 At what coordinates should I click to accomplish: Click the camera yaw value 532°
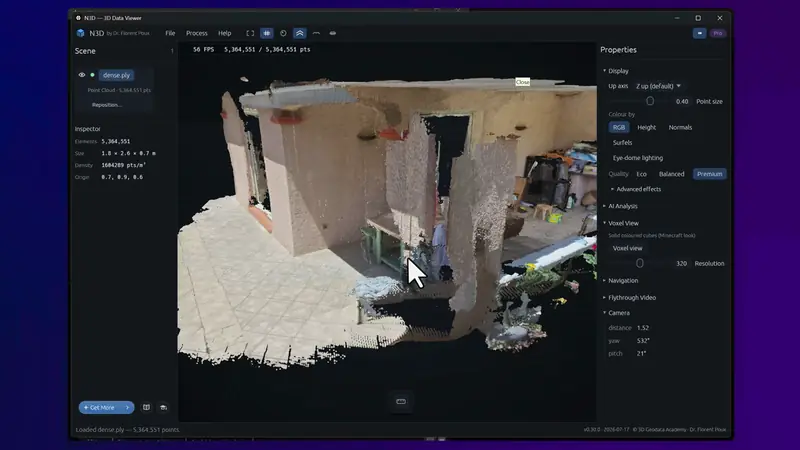point(643,341)
